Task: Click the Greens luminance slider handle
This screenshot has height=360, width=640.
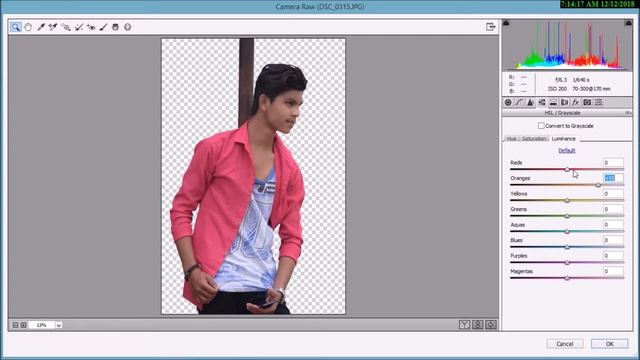Action: (567, 216)
